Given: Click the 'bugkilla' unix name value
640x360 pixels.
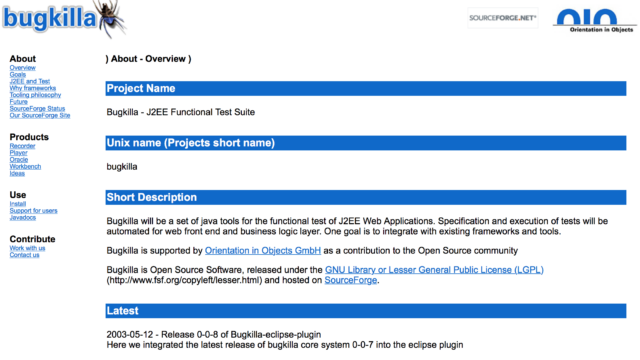Looking at the screenshot, I should point(122,167).
